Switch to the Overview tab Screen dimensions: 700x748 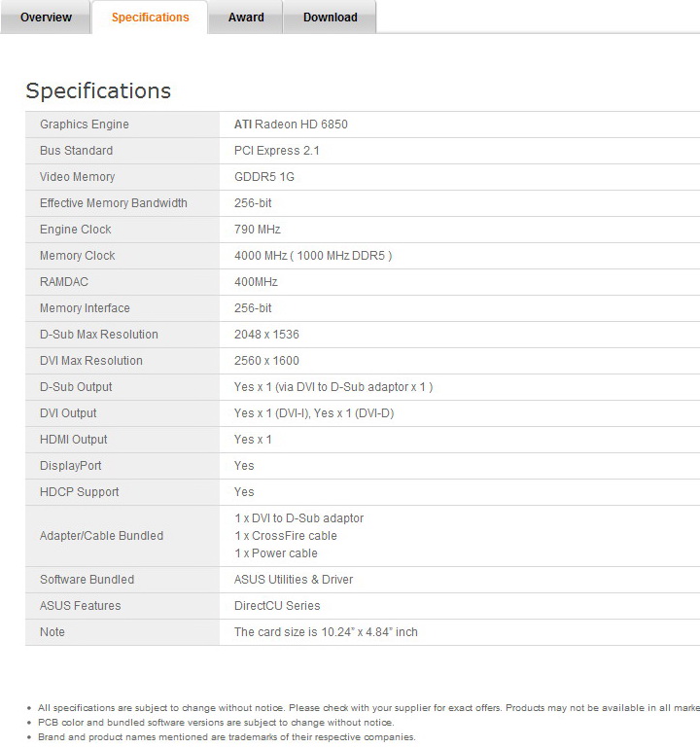[46, 18]
